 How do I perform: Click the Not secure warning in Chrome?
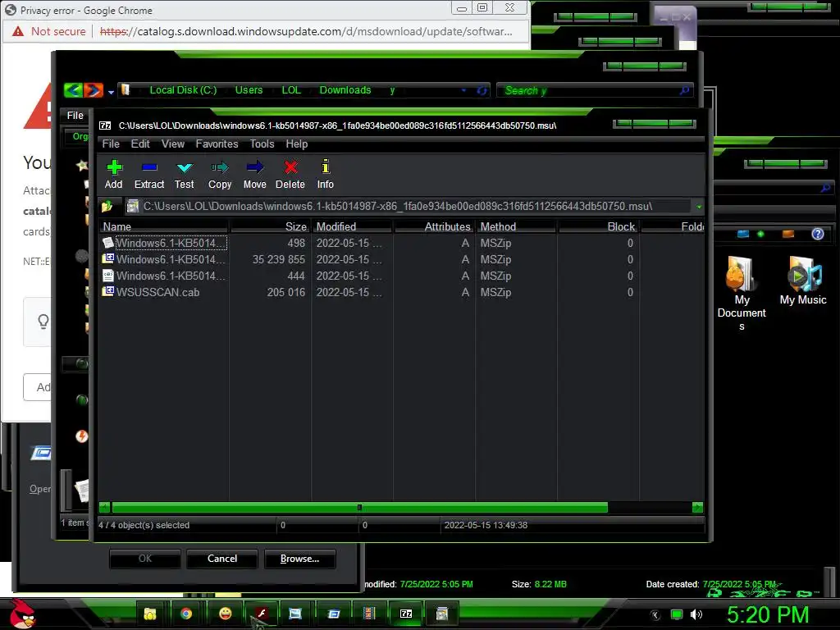(49, 32)
